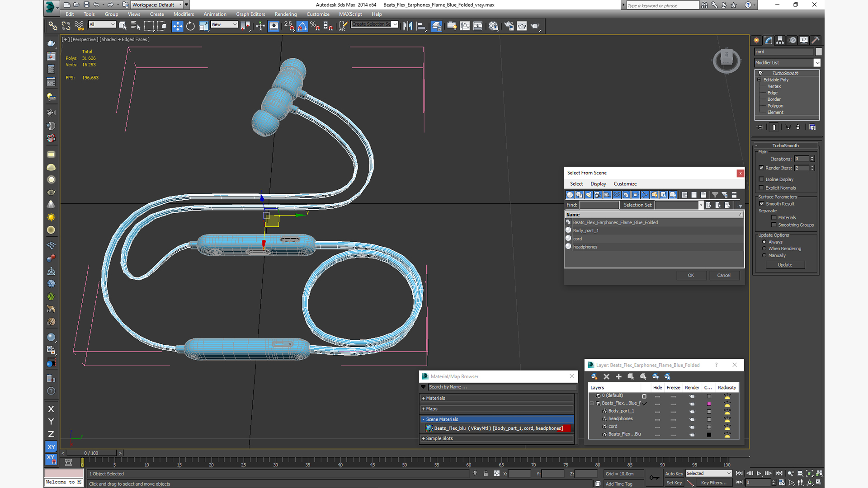
Task: Click the Set Key button
Action: (x=674, y=483)
